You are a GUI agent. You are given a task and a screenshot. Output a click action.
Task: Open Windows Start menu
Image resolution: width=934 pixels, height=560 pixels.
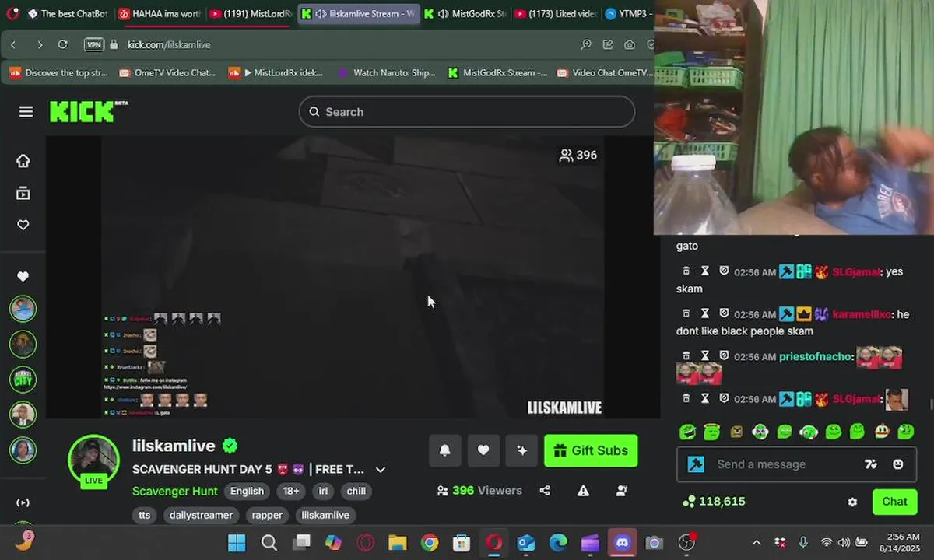(x=237, y=543)
